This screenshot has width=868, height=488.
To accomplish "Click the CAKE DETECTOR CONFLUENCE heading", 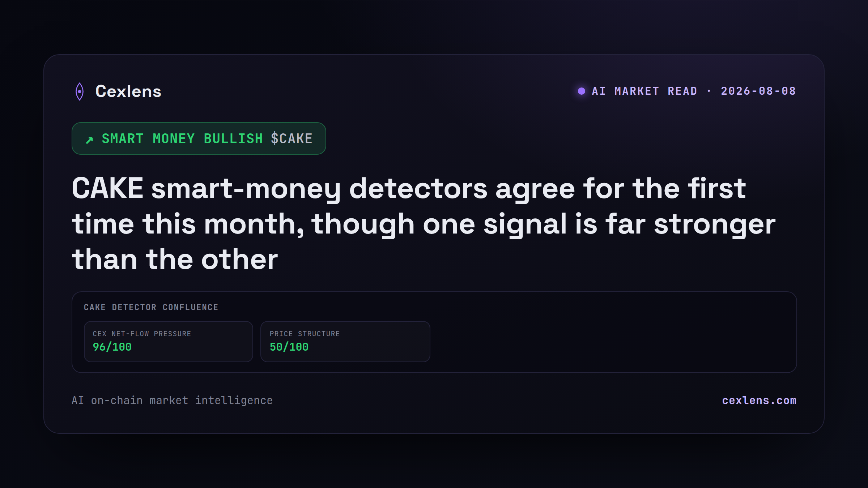I will click(x=151, y=307).
